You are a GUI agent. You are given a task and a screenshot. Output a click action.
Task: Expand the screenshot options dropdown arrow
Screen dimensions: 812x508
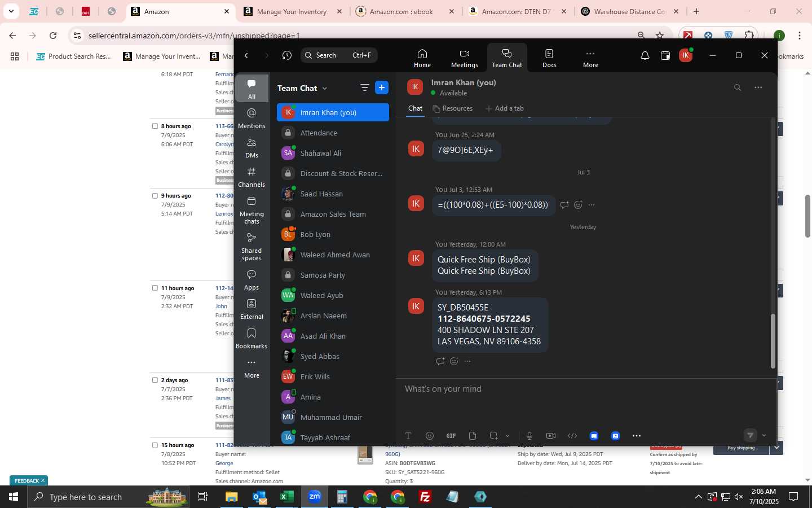(507, 436)
